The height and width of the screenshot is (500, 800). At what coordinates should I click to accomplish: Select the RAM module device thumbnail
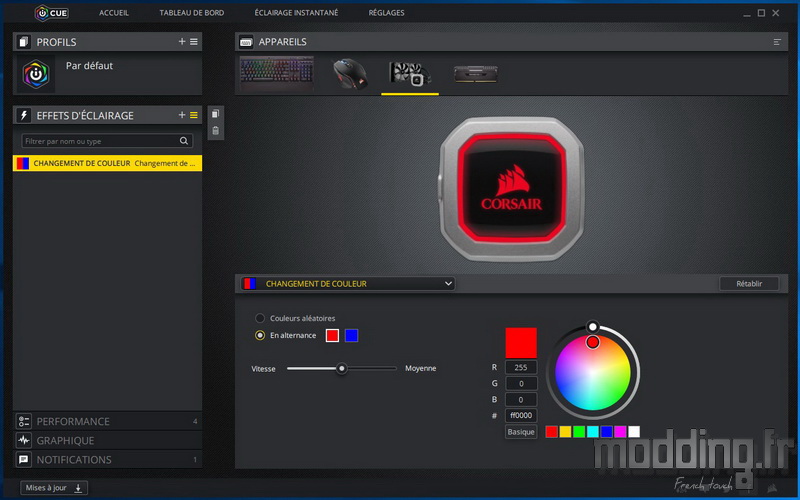tap(476, 74)
